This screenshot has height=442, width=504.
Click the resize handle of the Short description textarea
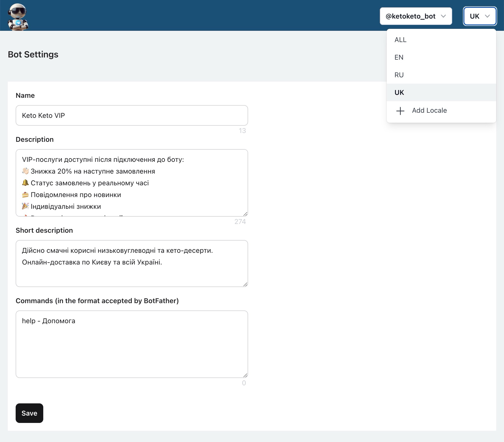pos(245,284)
